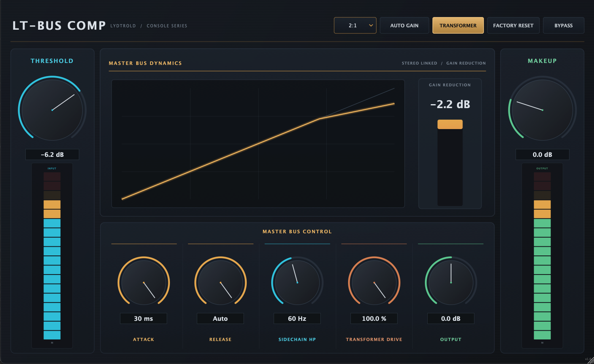Disable the TRANSFORMER toggle
The width and height of the screenshot is (594, 364).
point(458,25)
